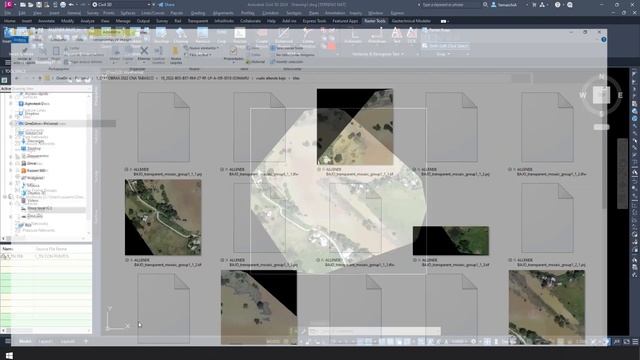The image size is (640, 360).
Task: Open the File menu
Action: [x=8, y=13]
